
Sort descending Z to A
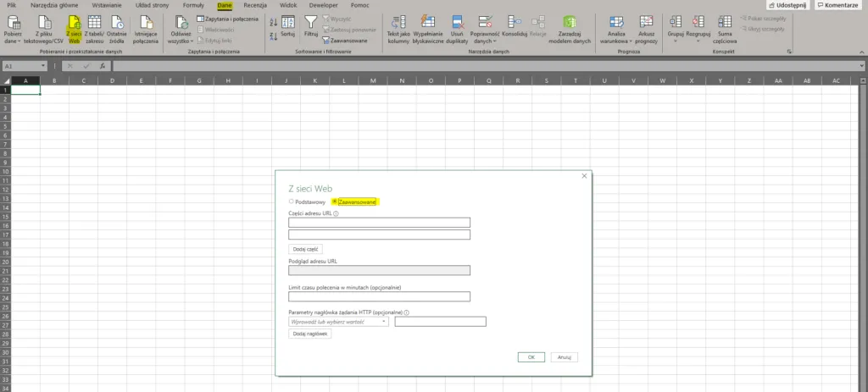(x=274, y=36)
